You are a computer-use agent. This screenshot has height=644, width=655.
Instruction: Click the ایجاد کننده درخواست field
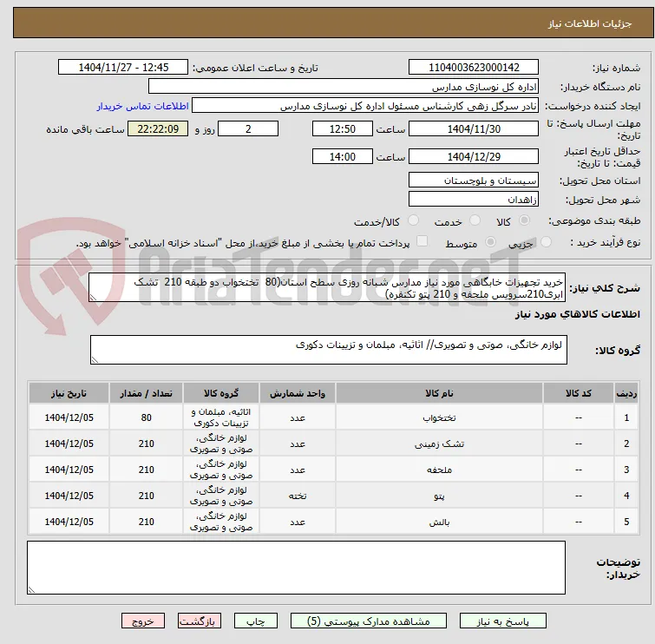pos(365,106)
